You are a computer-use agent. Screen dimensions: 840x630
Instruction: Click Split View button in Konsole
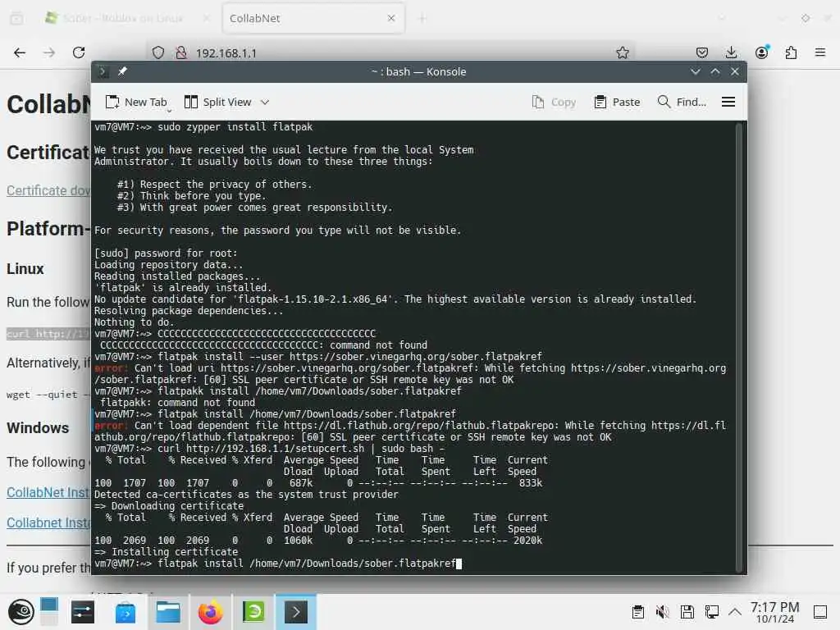point(217,102)
